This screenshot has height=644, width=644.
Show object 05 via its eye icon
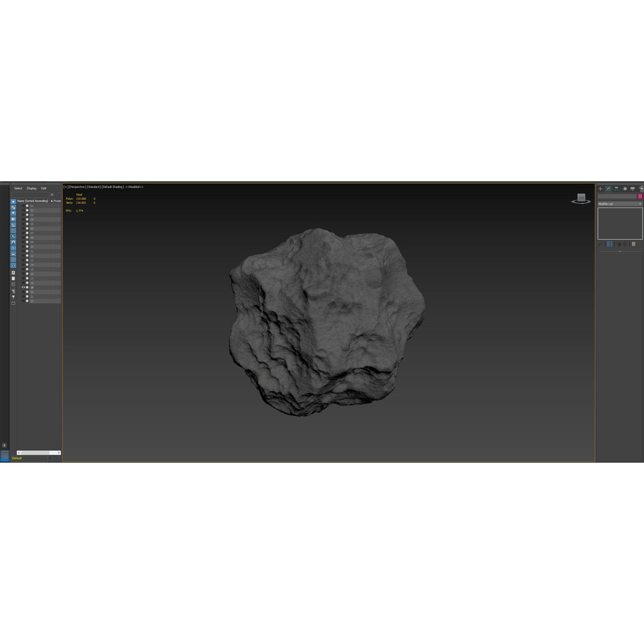click(23, 224)
